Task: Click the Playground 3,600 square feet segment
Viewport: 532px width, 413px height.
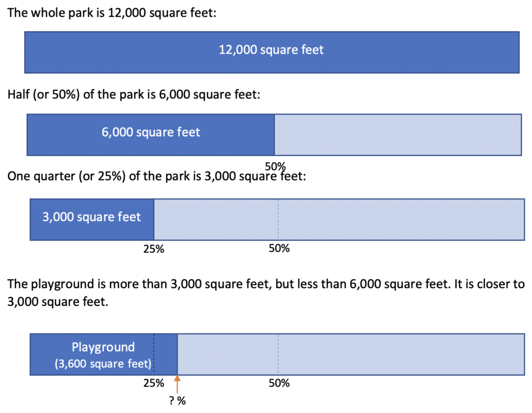Action: 103,355
